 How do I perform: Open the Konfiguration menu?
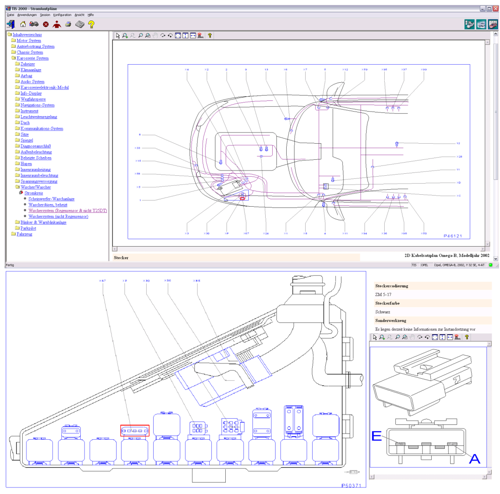(62, 15)
